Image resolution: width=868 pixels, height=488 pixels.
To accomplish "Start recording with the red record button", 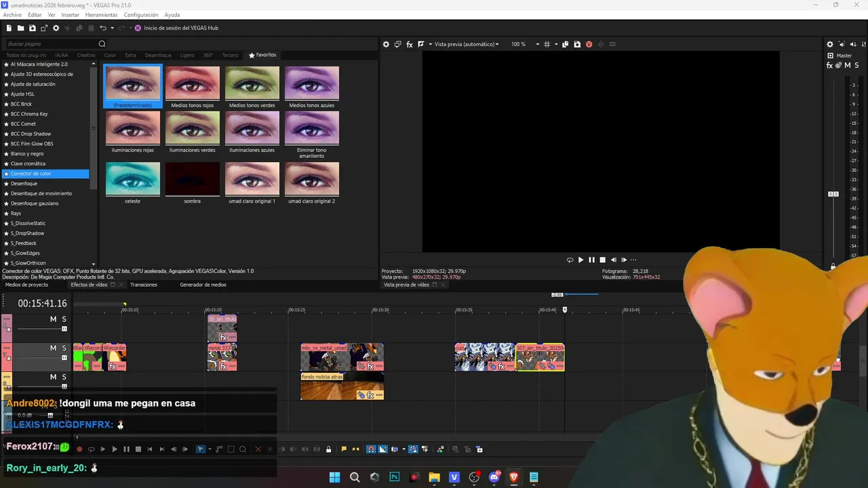I will click(79, 449).
